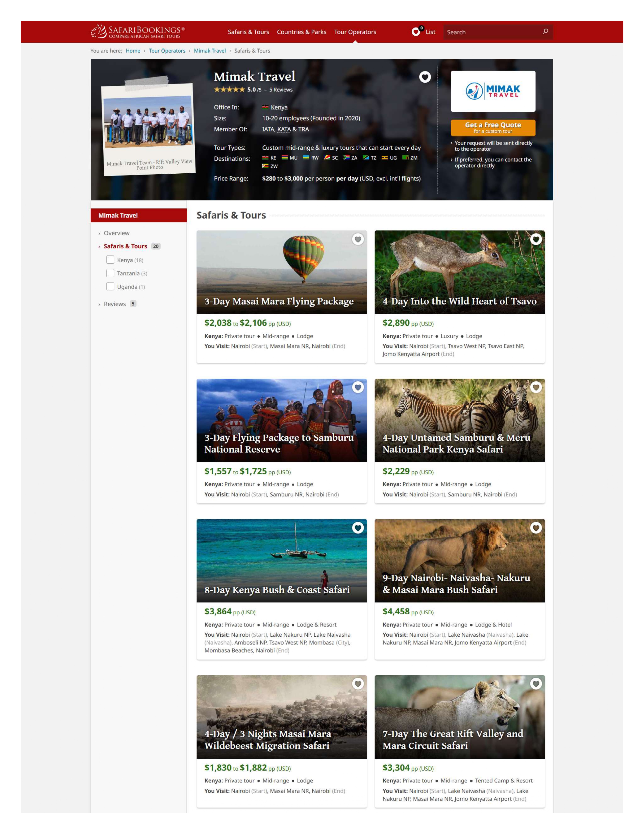Save 3-Day Masai Mara Flying Package heart
Screen dimensions: 644x834
[x=358, y=239]
